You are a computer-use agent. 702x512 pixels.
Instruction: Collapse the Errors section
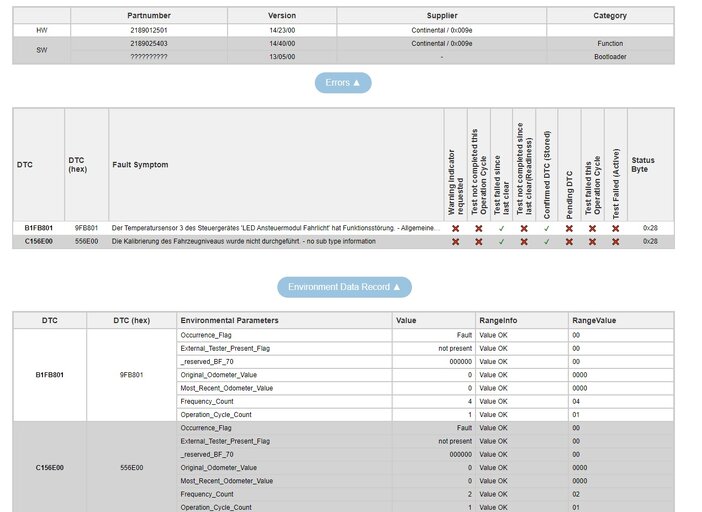point(343,83)
